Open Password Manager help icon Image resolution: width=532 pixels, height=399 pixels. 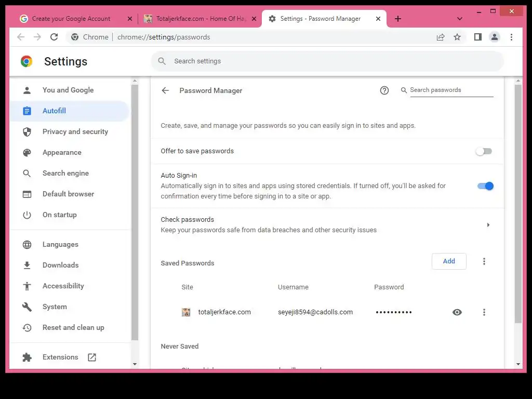pyautogui.click(x=384, y=90)
